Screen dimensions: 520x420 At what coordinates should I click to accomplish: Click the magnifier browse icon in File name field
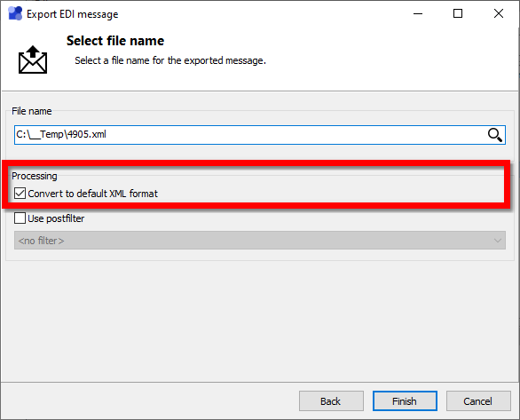[494, 135]
